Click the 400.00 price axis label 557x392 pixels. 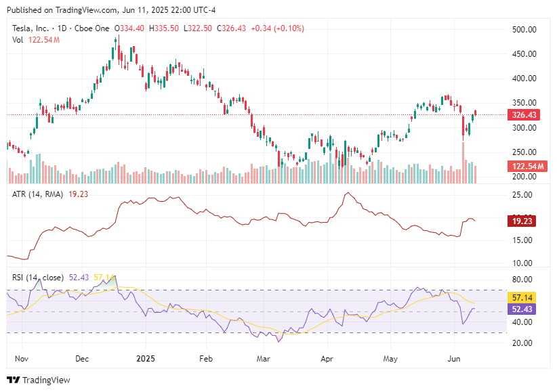tap(524, 79)
